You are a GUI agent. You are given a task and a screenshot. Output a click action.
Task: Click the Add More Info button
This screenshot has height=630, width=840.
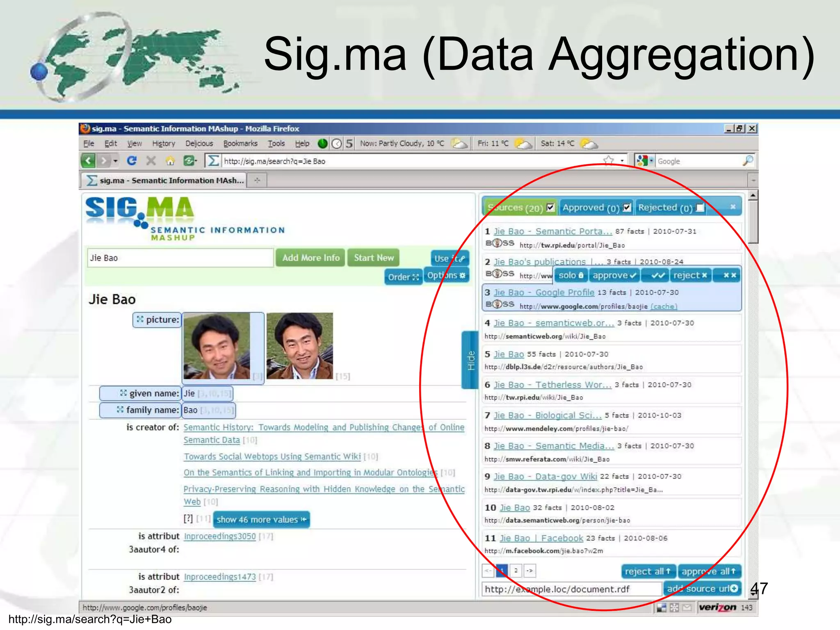pos(310,258)
